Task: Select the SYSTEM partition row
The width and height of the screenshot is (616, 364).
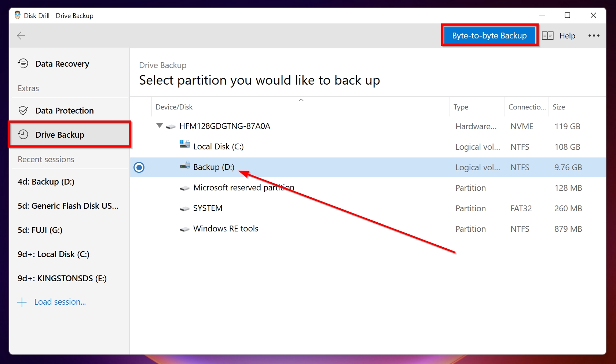Action: point(368,208)
